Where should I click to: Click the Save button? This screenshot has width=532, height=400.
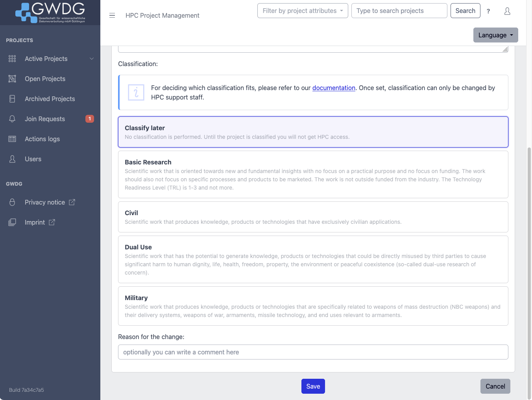tap(313, 386)
